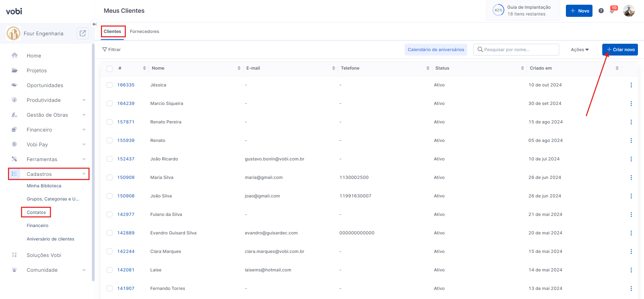Switch to the Fornecedores tab
The width and height of the screenshot is (644, 299).
point(144,32)
